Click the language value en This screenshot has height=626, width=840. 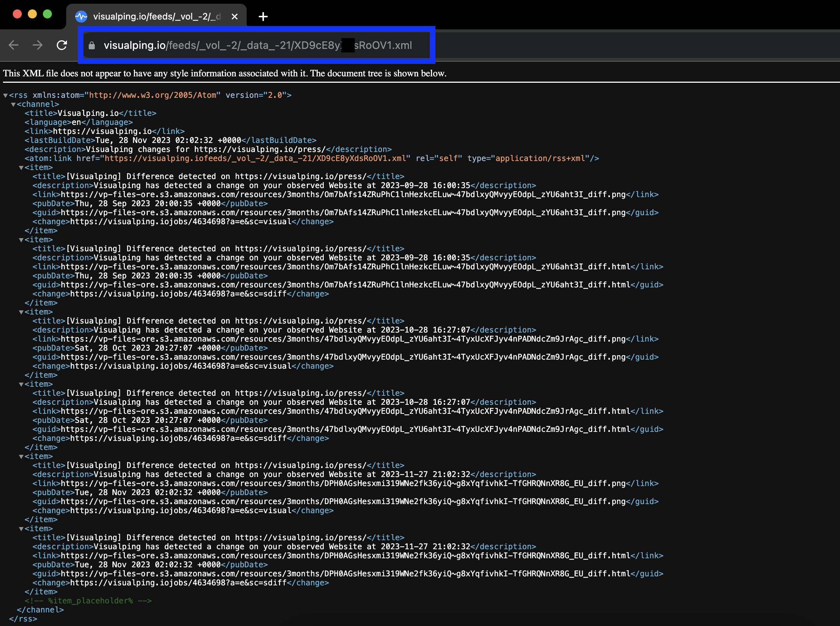click(x=76, y=122)
